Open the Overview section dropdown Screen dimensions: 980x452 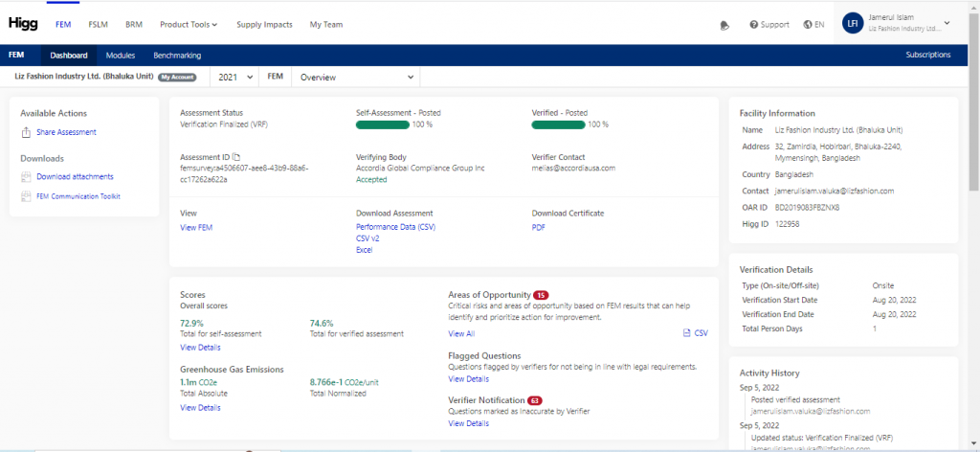356,78
